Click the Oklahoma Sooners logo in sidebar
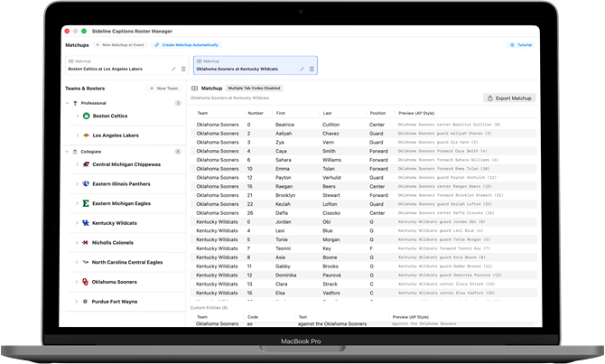 pos(86,282)
